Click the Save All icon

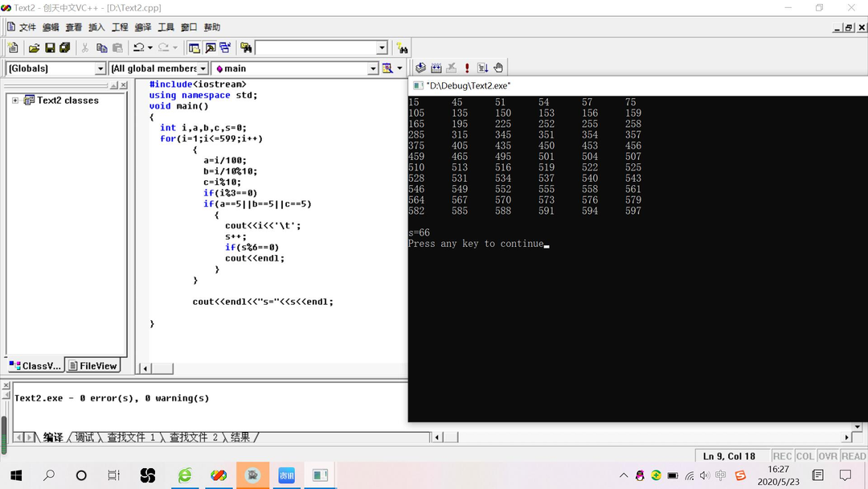pos(65,48)
